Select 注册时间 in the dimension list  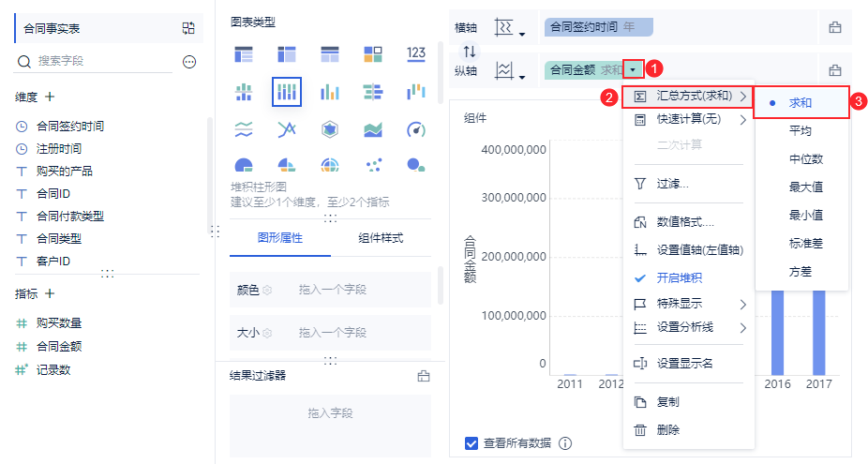(x=59, y=149)
